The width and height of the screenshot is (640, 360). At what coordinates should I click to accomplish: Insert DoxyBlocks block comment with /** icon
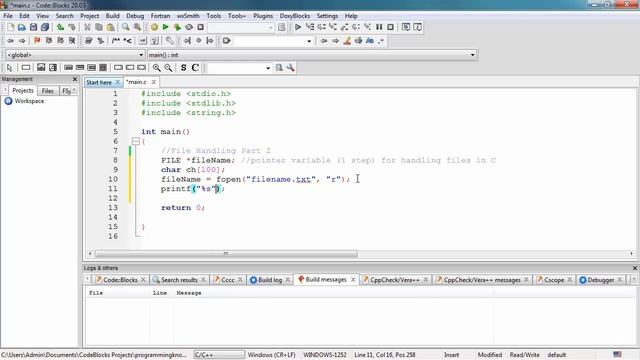(116, 41)
